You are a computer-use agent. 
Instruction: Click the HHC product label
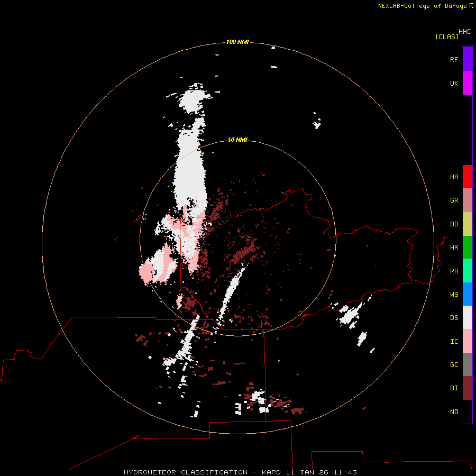[x=464, y=32]
